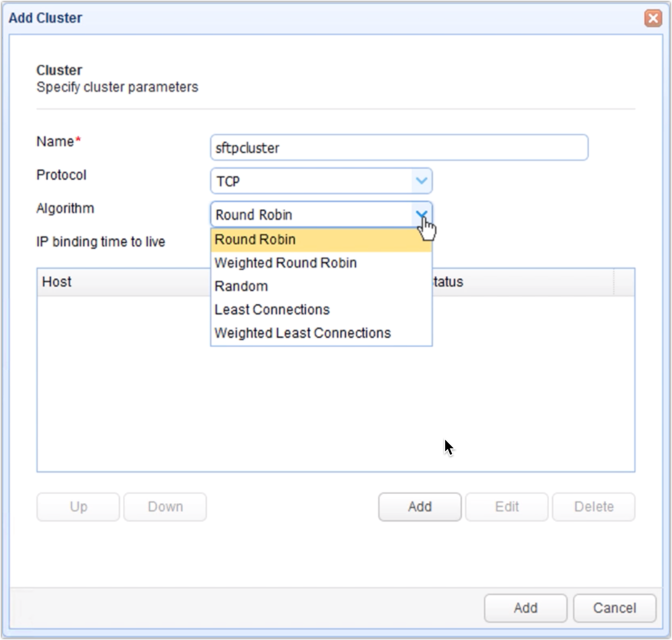Select Least Connections algorithm

[x=271, y=309]
